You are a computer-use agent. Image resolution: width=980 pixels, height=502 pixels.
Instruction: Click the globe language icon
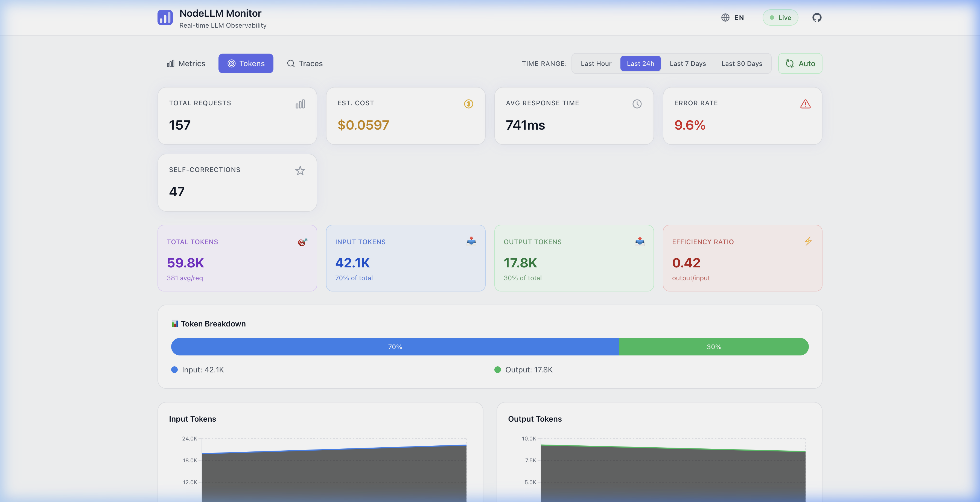pos(725,17)
